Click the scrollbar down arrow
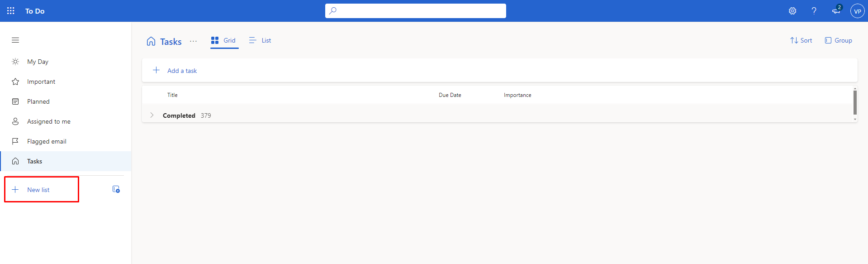 click(855, 119)
